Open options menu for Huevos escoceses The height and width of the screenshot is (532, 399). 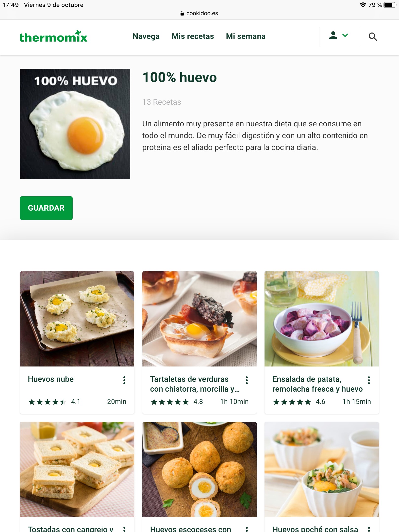(247, 529)
